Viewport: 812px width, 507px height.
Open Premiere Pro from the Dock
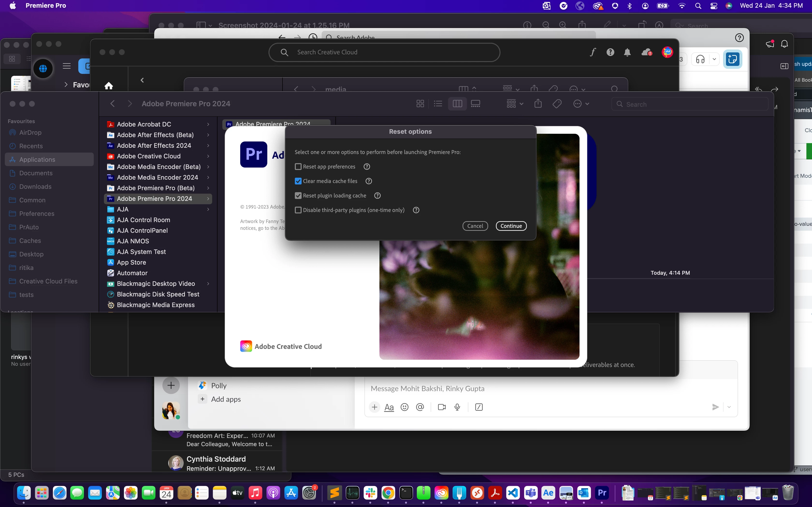click(602, 493)
